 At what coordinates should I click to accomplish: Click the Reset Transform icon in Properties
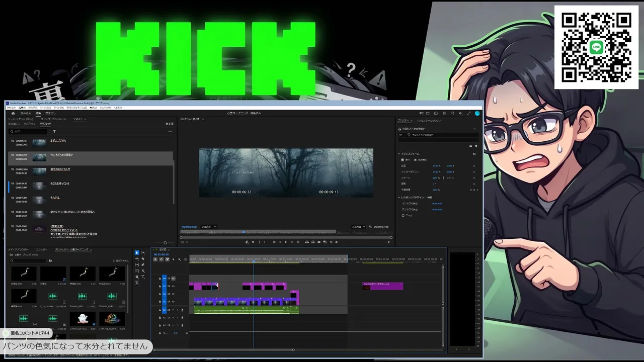[474, 154]
